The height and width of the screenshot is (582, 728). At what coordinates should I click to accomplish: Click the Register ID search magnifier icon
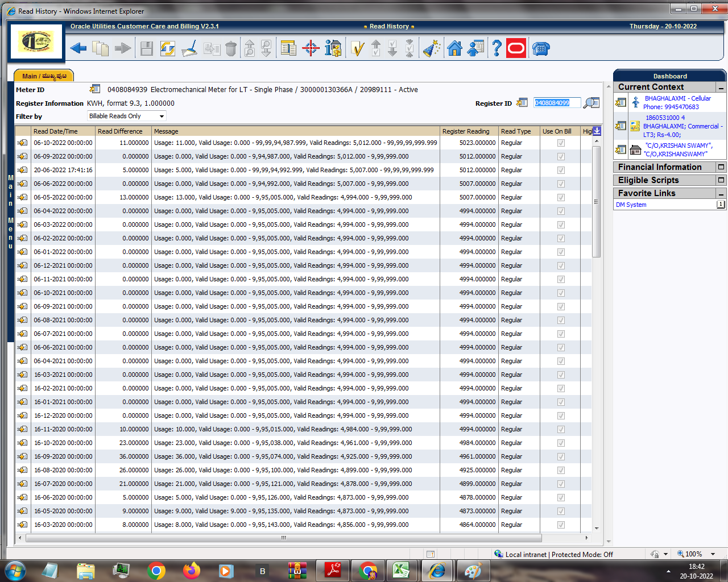[592, 103]
